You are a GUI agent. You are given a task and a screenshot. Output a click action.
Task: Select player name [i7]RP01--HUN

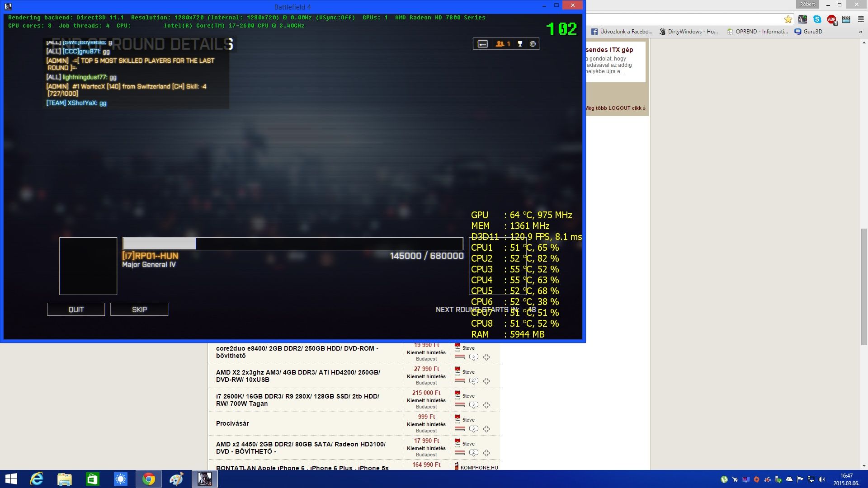150,256
